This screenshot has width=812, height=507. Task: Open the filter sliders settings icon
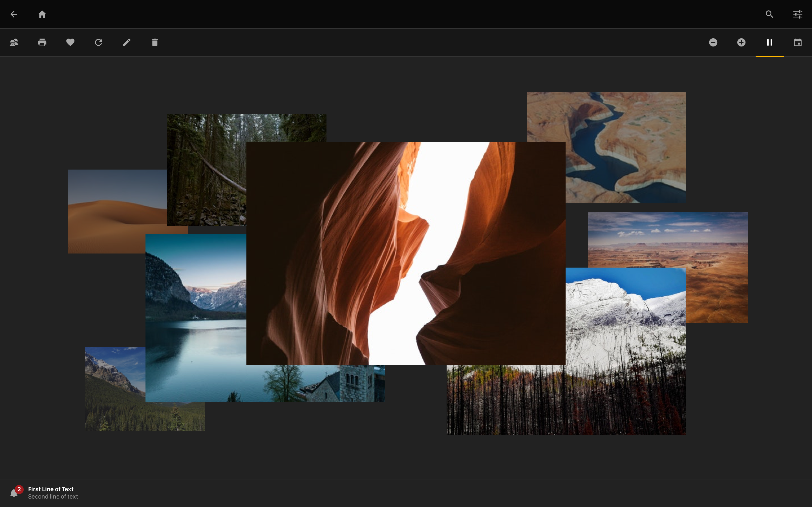point(797,14)
